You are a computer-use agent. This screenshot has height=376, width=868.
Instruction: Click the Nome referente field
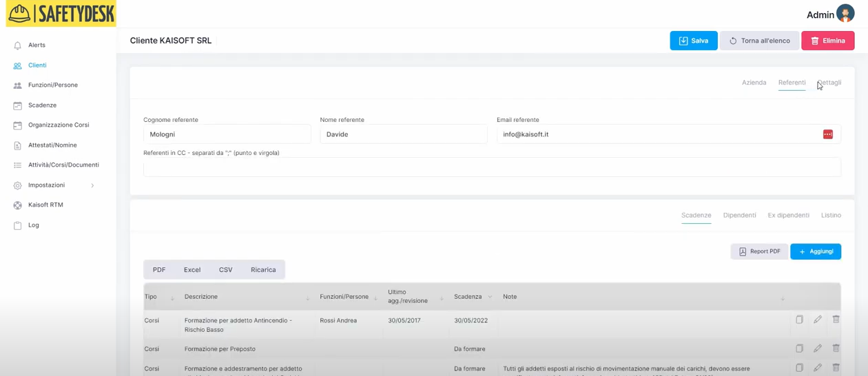coord(404,134)
